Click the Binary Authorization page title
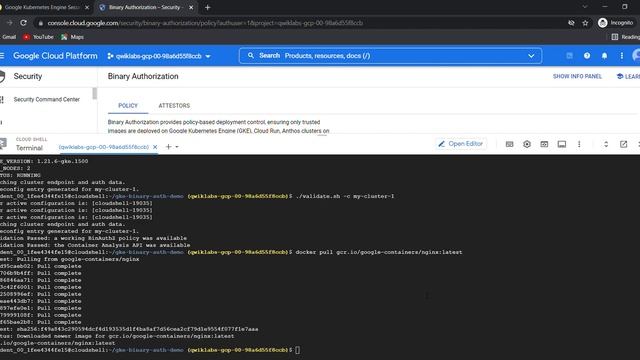 [143, 76]
